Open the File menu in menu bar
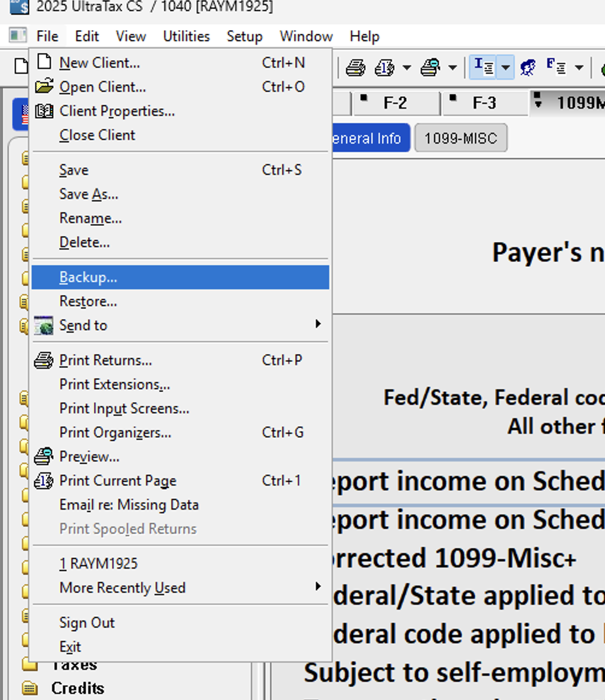The height and width of the screenshot is (700, 605). tap(48, 36)
